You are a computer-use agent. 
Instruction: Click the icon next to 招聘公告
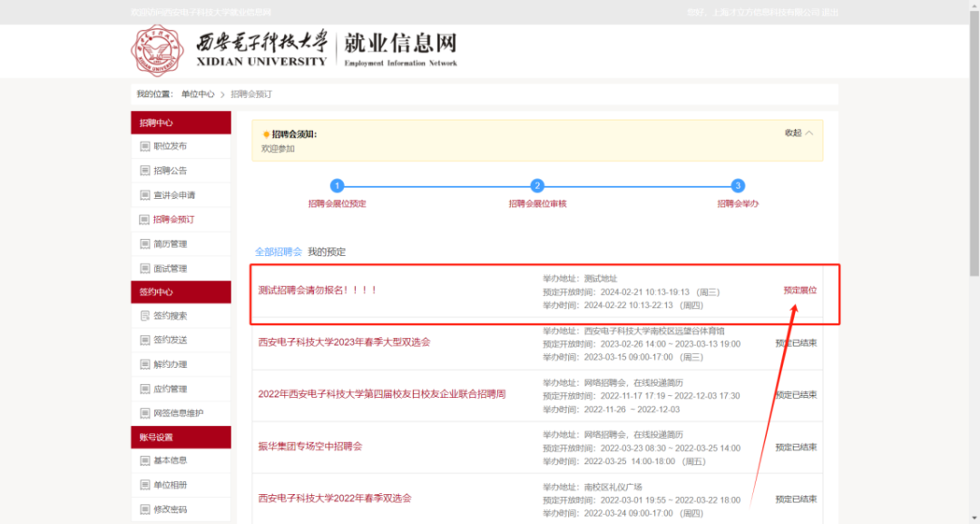(144, 171)
